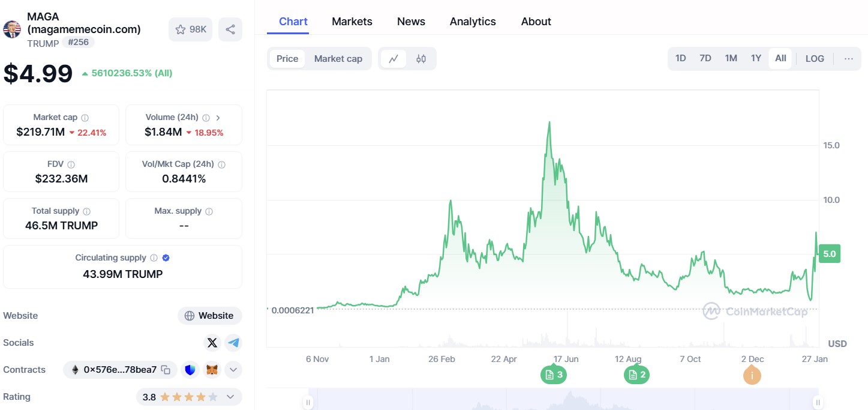Click the Website link button

tap(209, 316)
